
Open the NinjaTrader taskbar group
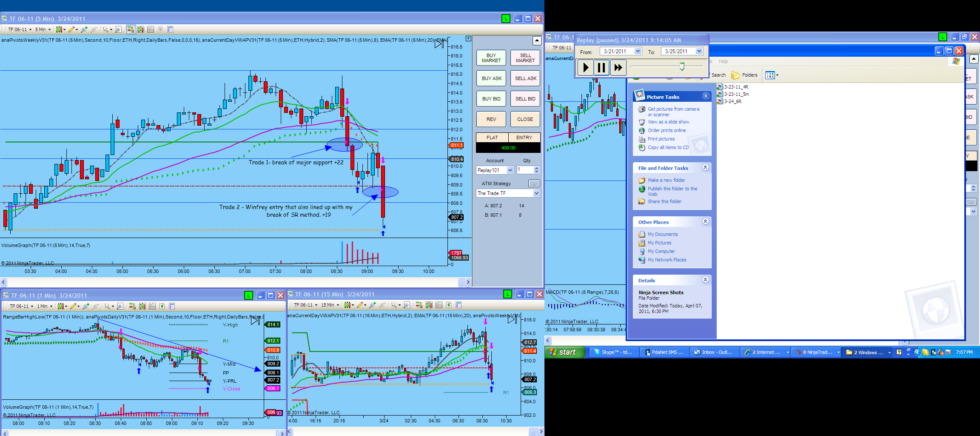(818, 352)
